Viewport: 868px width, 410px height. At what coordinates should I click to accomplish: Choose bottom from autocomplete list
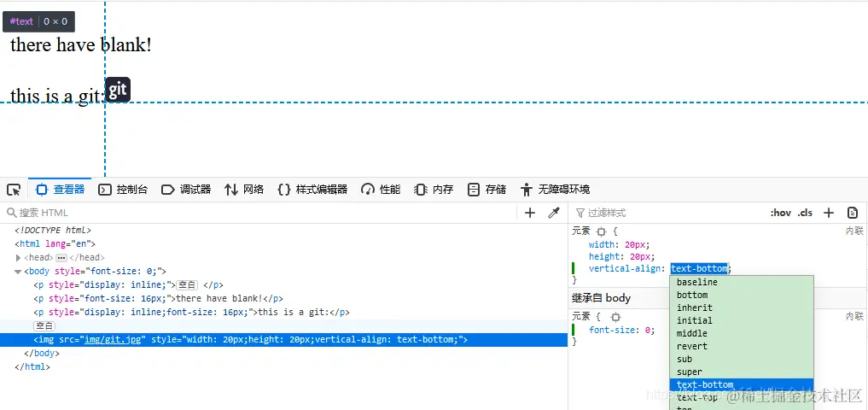pyautogui.click(x=741, y=295)
